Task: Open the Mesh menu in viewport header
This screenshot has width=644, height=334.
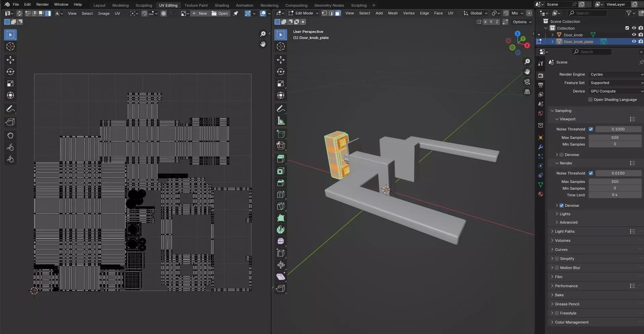Action: [x=393, y=13]
